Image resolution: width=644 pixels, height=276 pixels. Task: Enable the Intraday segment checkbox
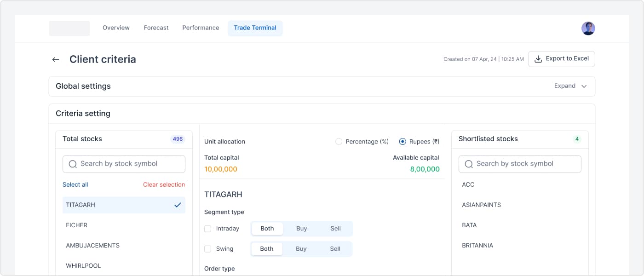[x=207, y=229]
